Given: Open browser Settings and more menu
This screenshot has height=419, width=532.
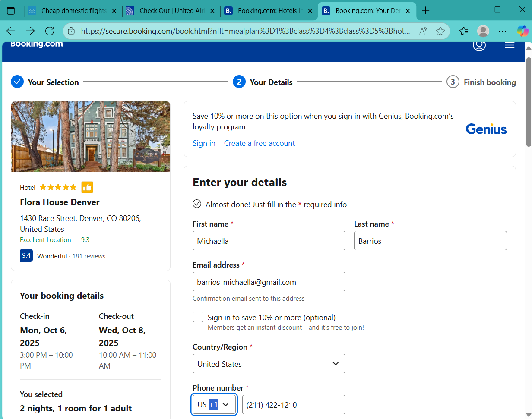Looking at the screenshot, I should click(x=502, y=31).
